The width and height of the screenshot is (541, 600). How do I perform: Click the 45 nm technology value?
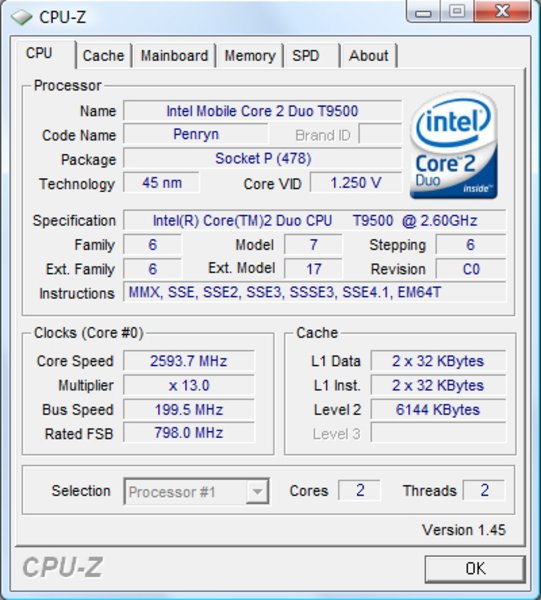161,183
